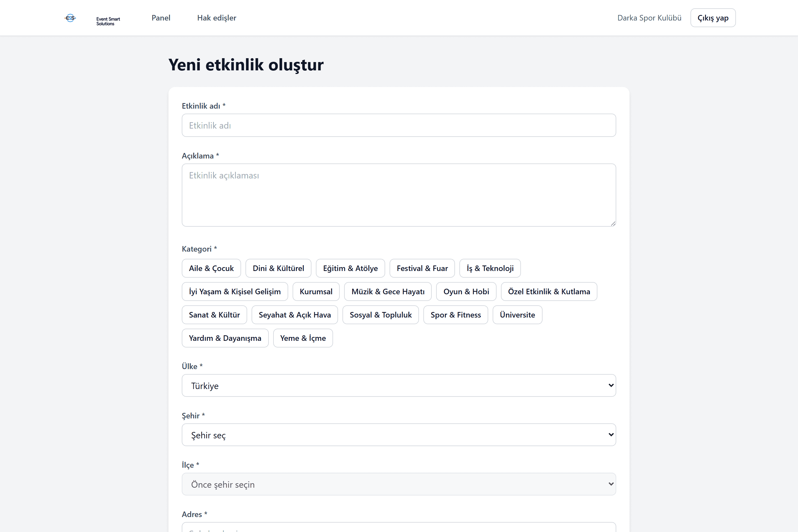The image size is (798, 532).
Task: Open the Şehir seç city dropdown
Action: pos(399,435)
